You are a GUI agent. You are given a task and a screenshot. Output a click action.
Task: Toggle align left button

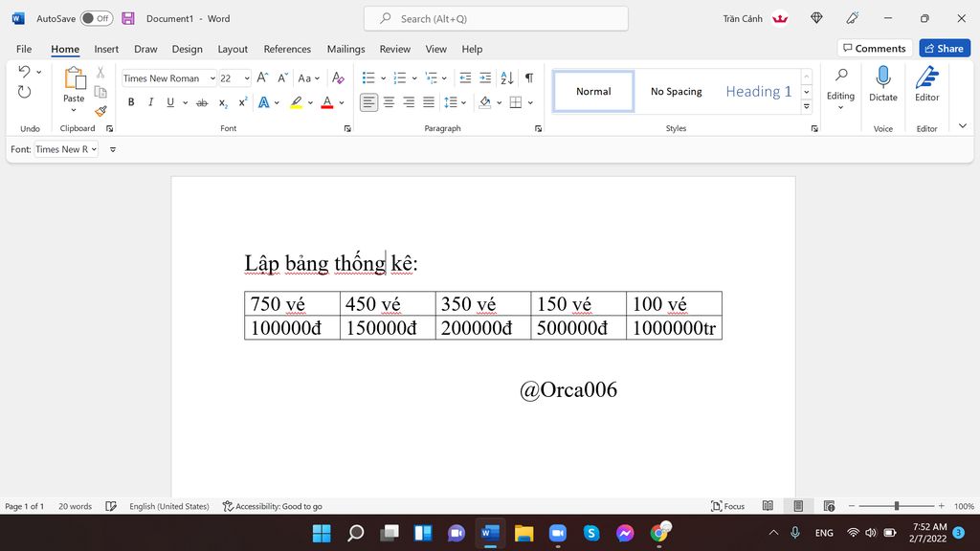pos(368,101)
